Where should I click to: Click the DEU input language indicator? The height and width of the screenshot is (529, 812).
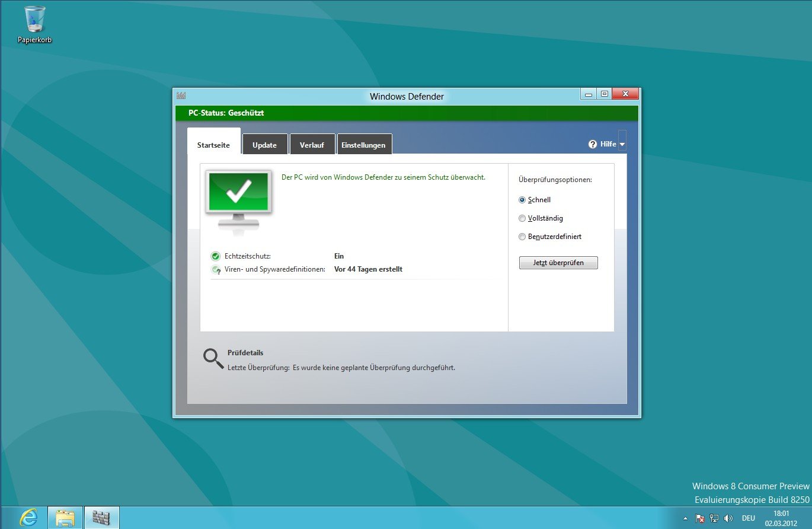point(749,518)
